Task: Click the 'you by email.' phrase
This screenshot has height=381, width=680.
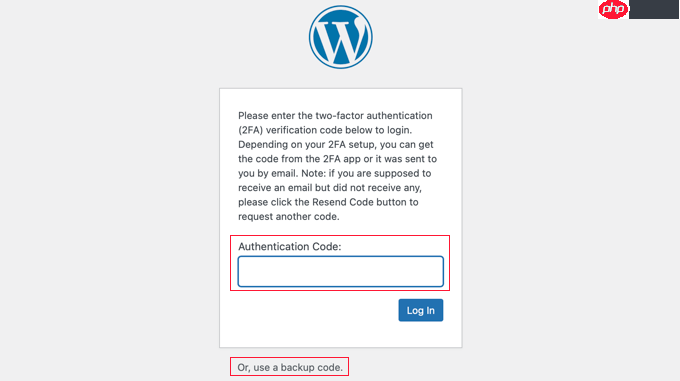Action: pos(268,173)
